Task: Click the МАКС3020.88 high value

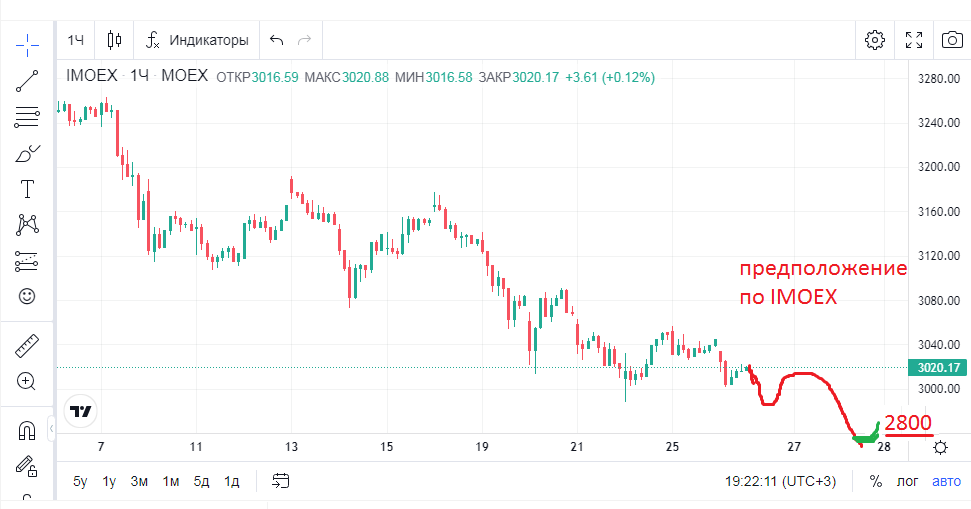Action: click(346, 77)
